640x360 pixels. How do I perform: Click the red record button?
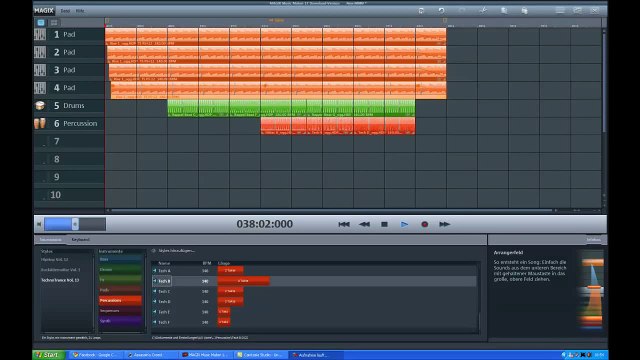[424, 224]
